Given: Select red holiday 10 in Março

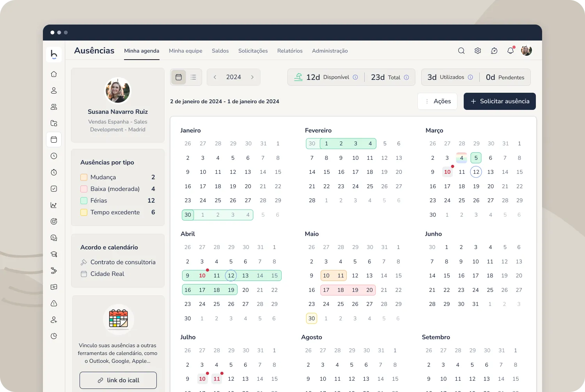Looking at the screenshot, I should (x=447, y=172).
